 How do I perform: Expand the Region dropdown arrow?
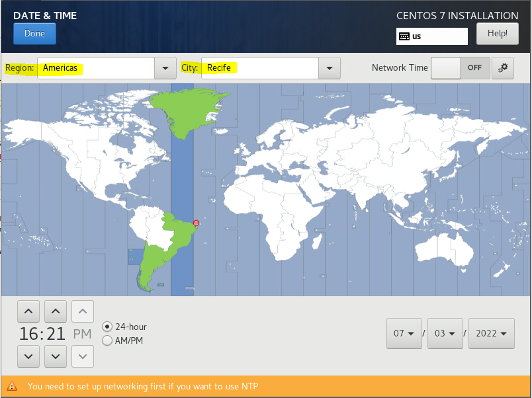pyautogui.click(x=164, y=68)
